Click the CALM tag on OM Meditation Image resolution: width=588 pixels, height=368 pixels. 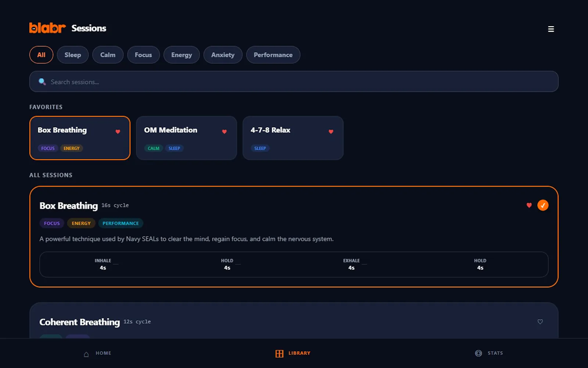pos(154,148)
